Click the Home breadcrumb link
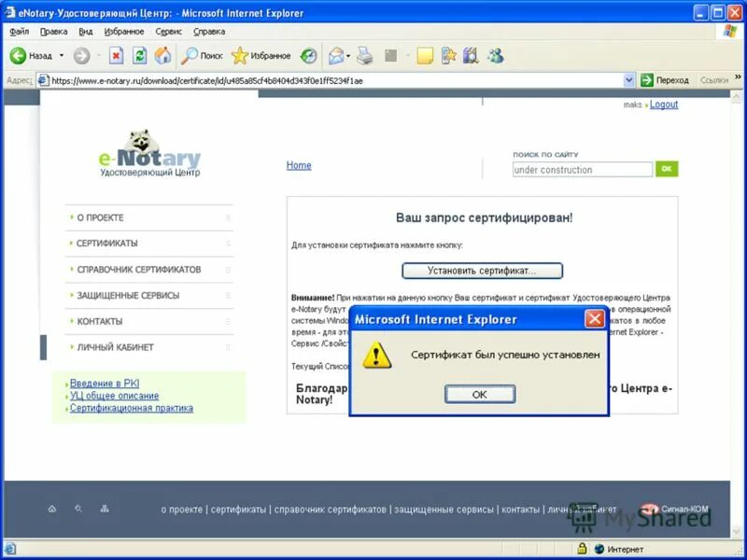This screenshot has width=747, height=560. click(299, 165)
